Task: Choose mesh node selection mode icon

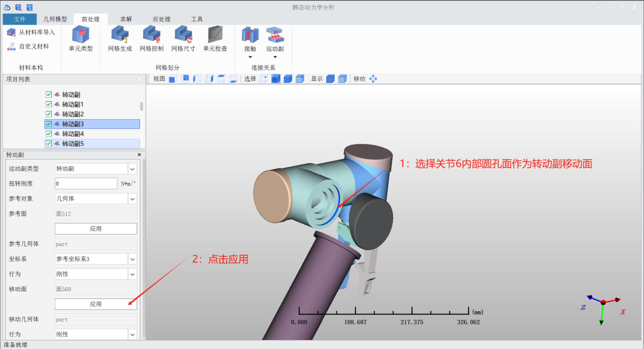Action: coord(300,79)
